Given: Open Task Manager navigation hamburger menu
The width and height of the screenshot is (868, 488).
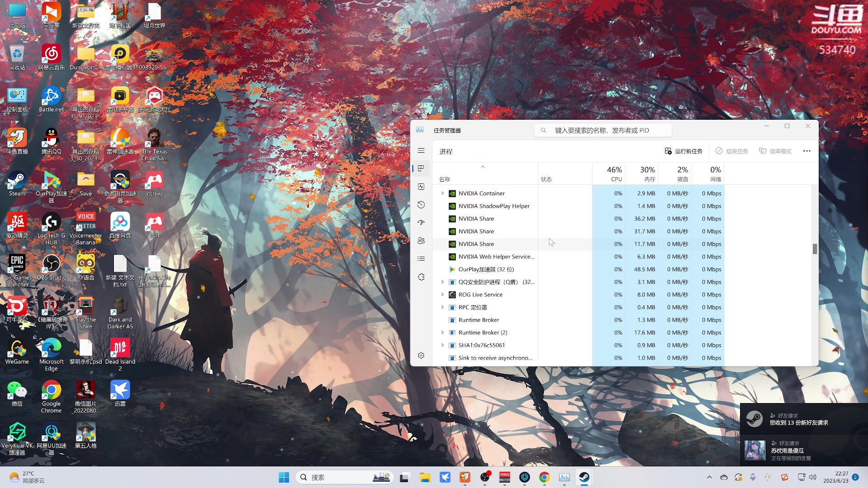Looking at the screenshot, I should (421, 151).
